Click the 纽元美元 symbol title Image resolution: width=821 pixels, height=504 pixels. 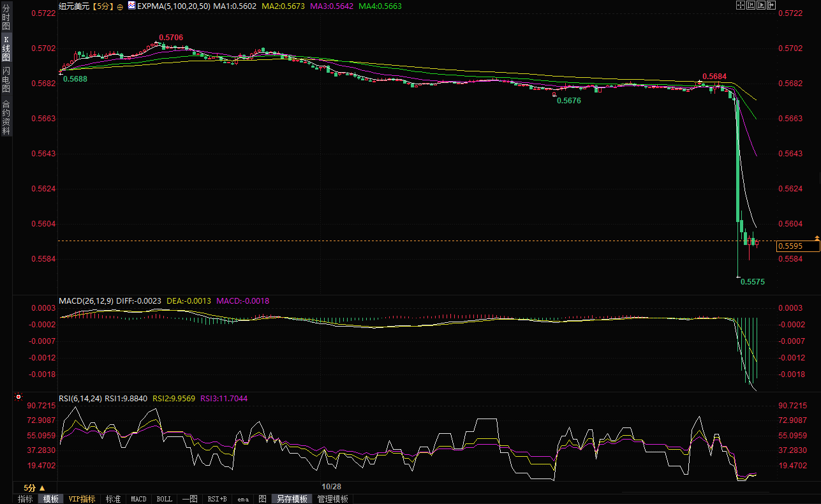[x=73, y=6]
